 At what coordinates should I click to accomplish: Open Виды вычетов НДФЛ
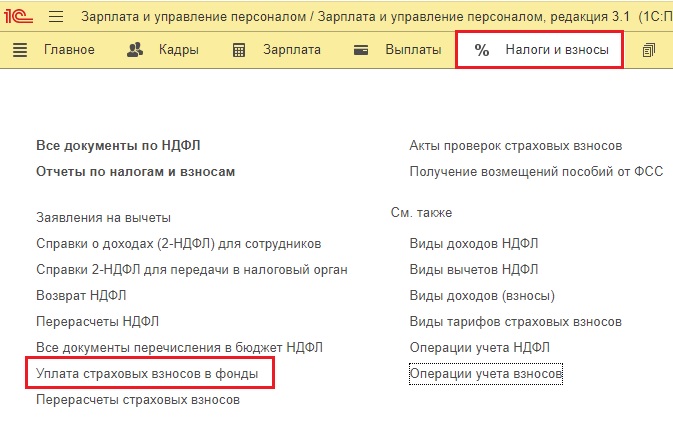[x=474, y=270]
